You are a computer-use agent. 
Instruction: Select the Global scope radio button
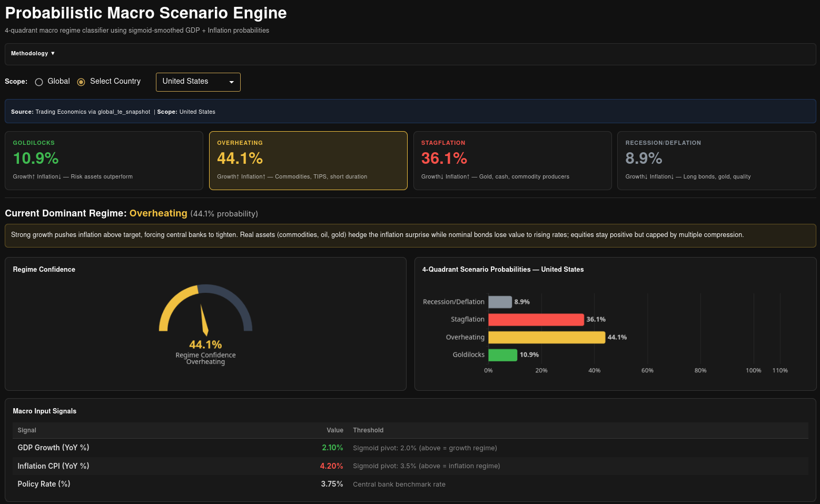39,82
